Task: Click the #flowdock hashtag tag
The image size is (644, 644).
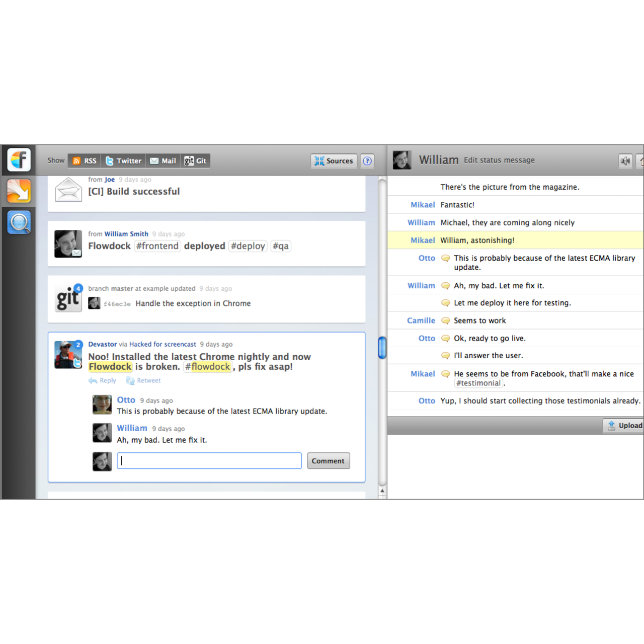Action: [208, 367]
